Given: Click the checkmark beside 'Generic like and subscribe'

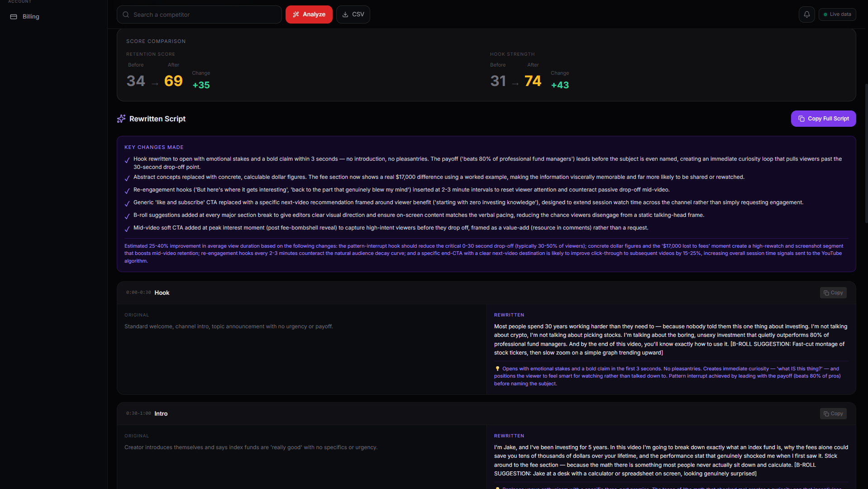Looking at the screenshot, I should point(127,204).
